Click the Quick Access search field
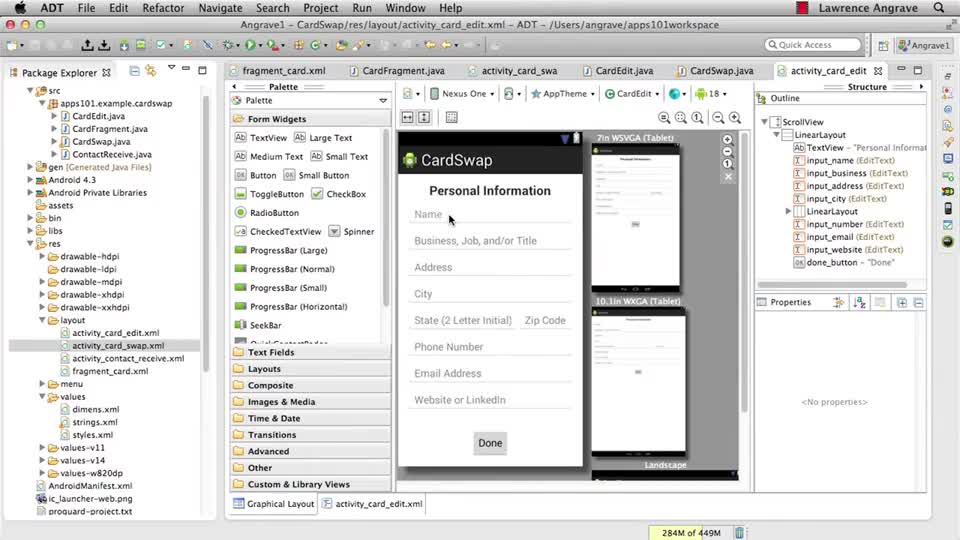This screenshot has width=960, height=540. pyautogui.click(x=813, y=45)
